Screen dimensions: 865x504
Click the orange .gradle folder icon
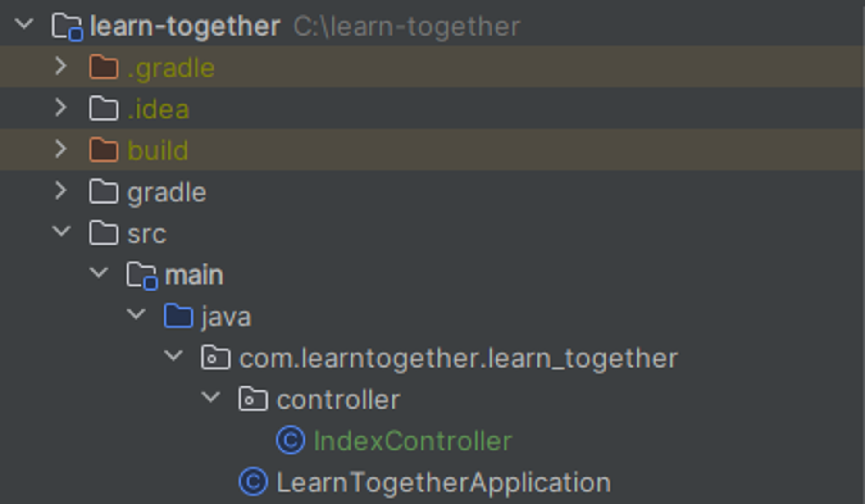[104, 67]
